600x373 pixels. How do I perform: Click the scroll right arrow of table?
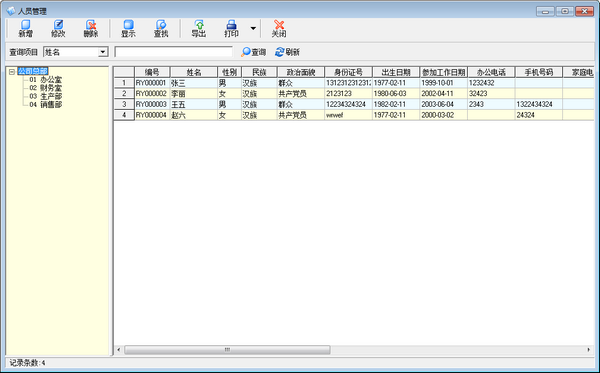click(589, 350)
